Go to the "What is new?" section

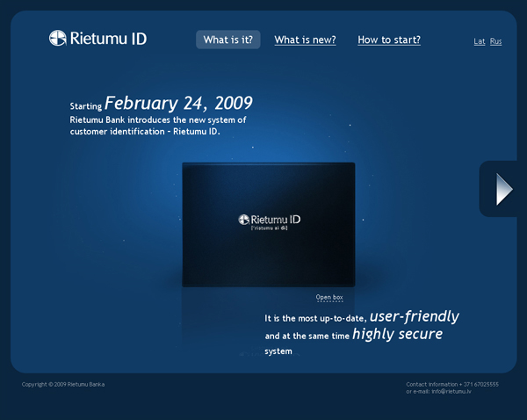305,40
